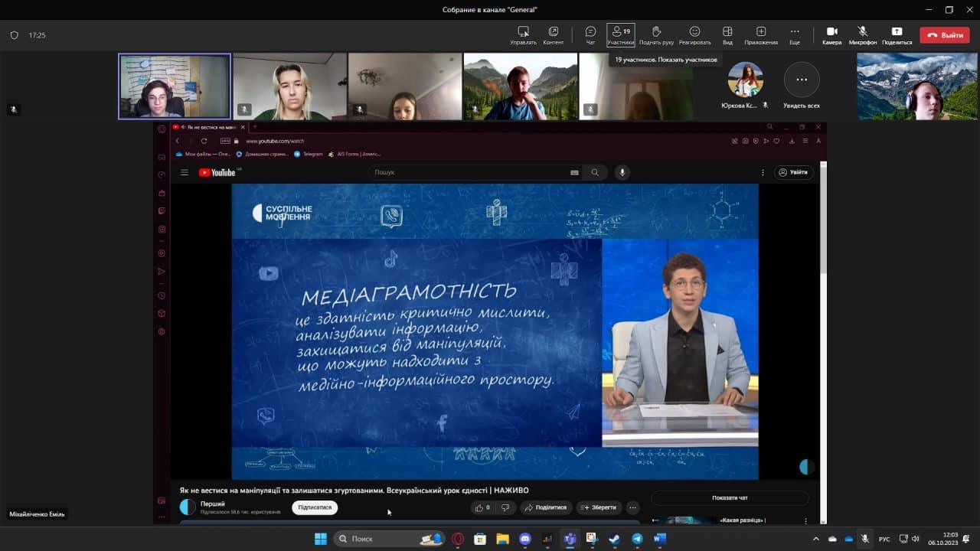
Task: Click the YouTube search magnifier button
Action: [595, 172]
